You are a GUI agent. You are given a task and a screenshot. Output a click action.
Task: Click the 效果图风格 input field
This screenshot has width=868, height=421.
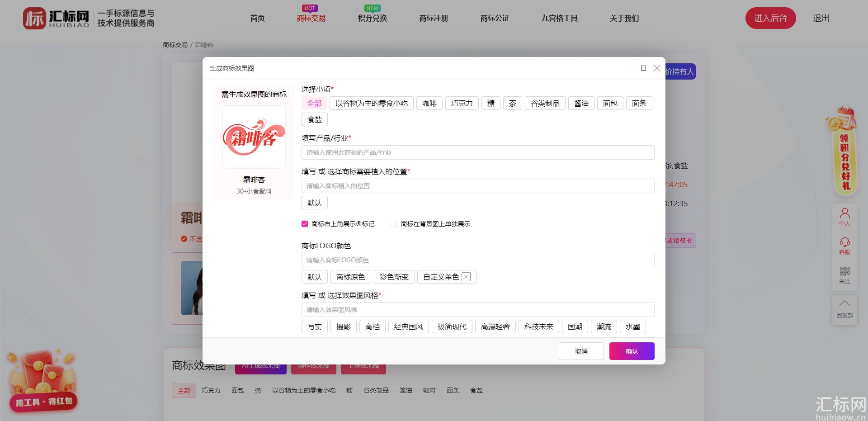point(478,310)
